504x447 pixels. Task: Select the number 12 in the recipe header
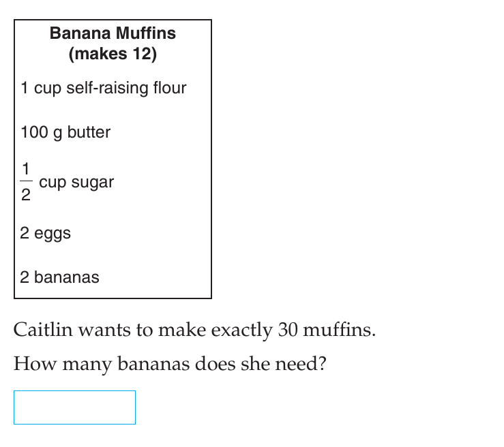coord(141,54)
